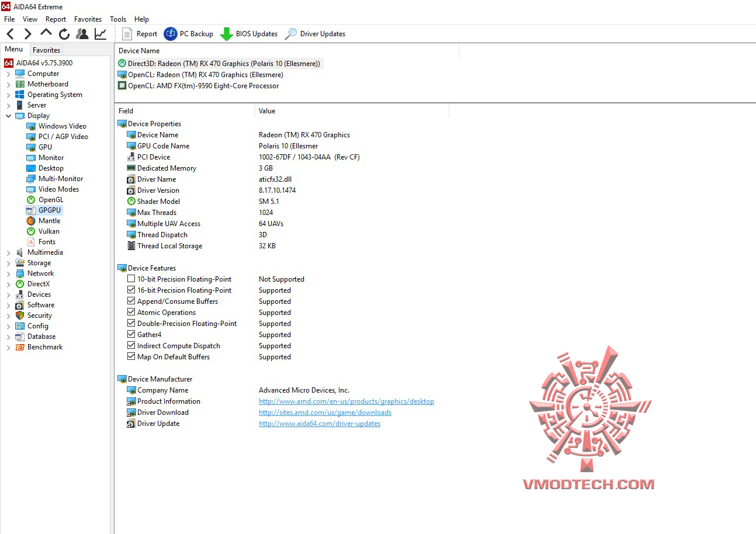The image size is (756, 534).
Task: Click the Report toolbar button
Action: pos(140,34)
